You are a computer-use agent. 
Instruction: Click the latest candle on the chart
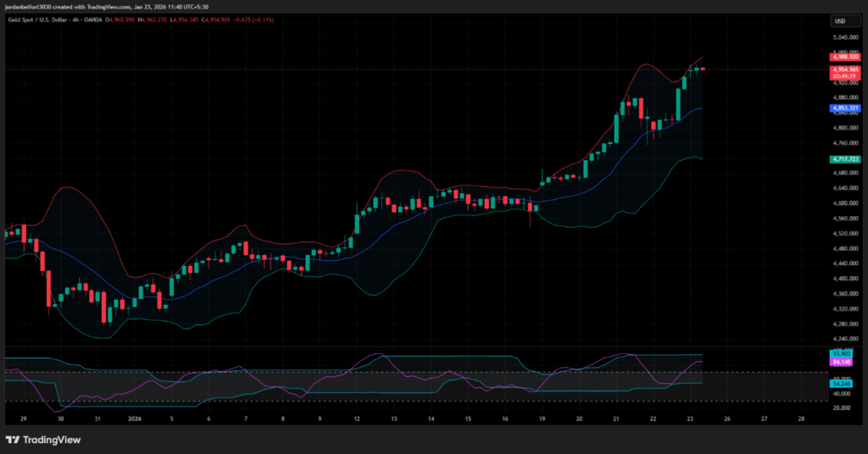703,69
